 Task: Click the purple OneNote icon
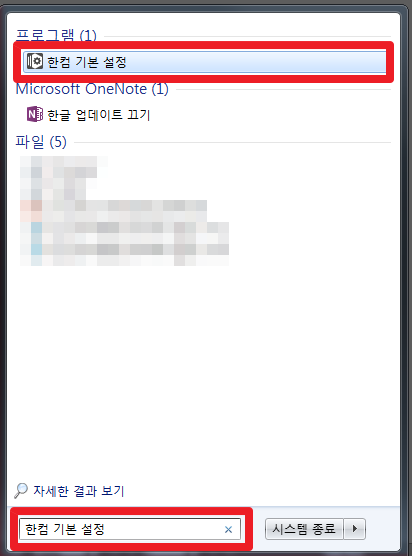(35, 114)
